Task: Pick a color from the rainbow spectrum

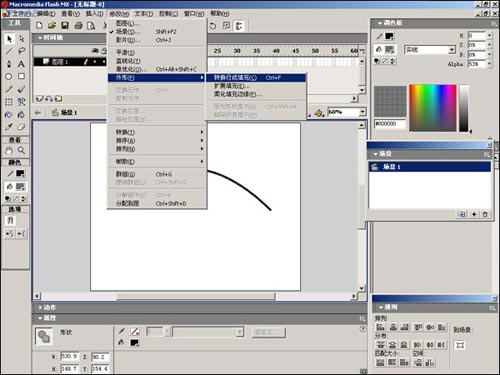Action: [x=433, y=108]
